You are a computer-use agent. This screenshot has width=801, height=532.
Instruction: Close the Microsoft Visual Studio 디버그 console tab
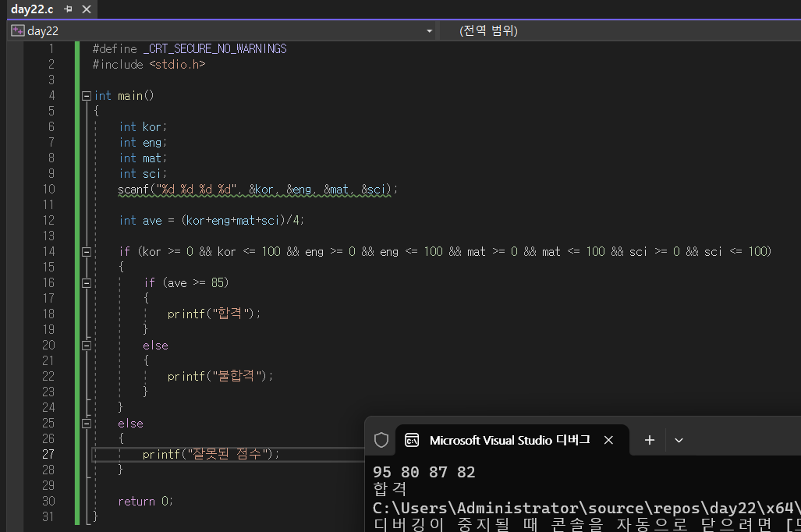(608, 440)
